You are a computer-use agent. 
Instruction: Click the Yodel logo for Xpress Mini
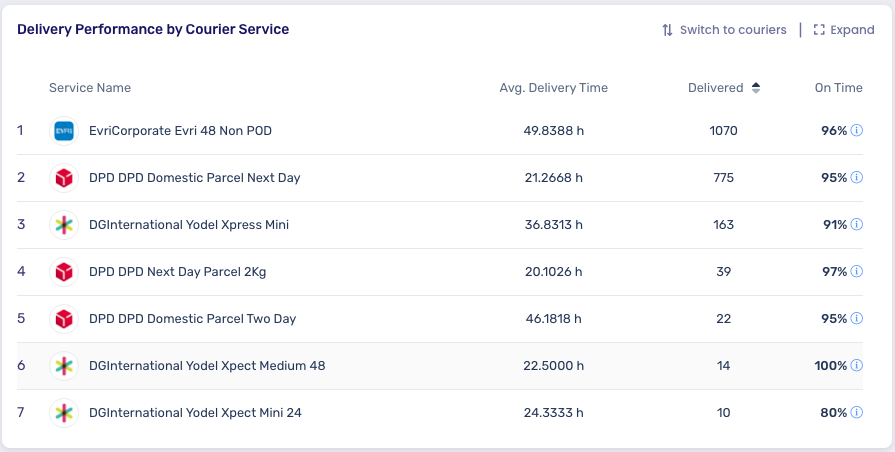coord(64,225)
